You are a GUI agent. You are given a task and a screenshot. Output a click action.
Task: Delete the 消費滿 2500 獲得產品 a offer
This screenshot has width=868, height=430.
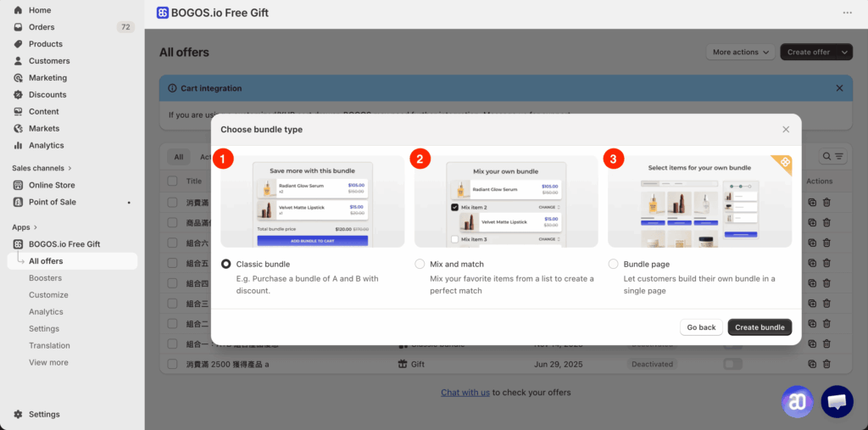tap(826, 364)
